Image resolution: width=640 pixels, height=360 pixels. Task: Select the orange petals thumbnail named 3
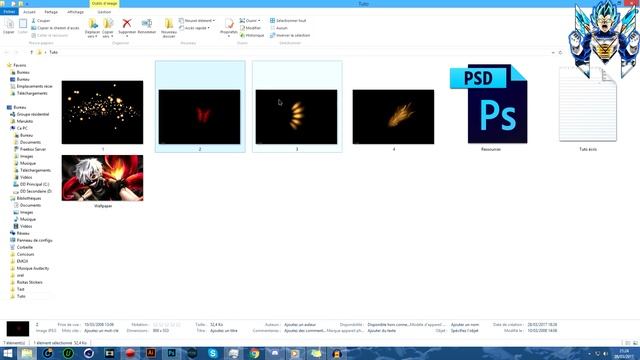click(296, 117)
